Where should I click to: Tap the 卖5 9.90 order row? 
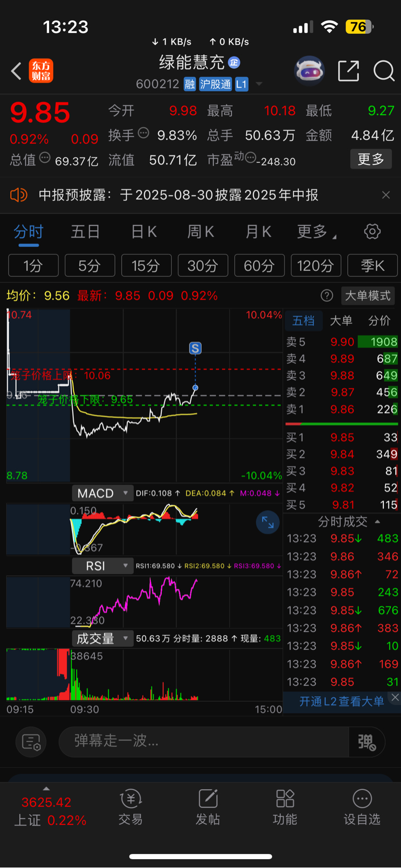(x=341, y=342)
